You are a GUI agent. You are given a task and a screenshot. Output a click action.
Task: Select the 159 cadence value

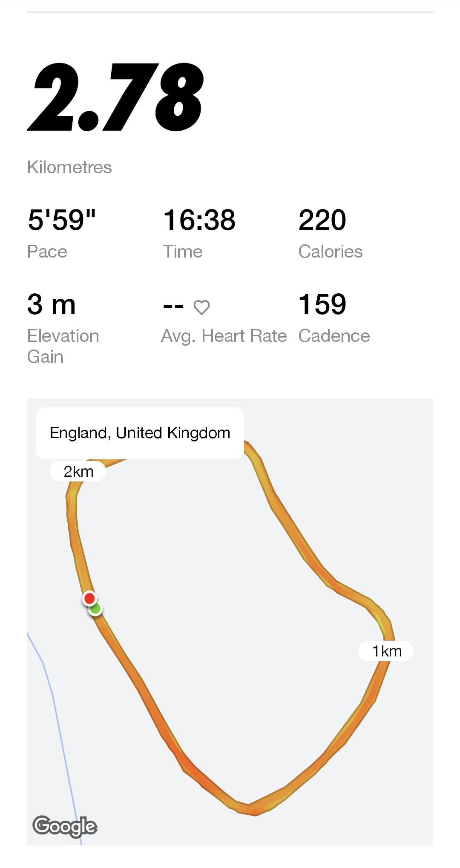tap(322, 304)
